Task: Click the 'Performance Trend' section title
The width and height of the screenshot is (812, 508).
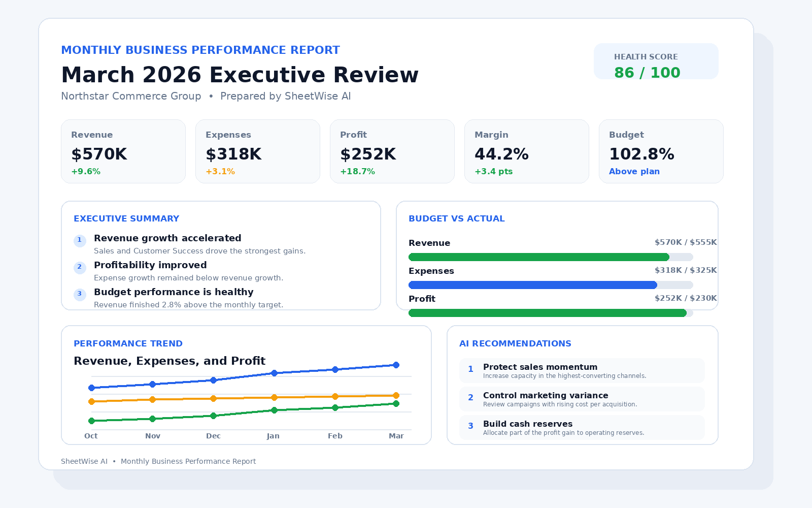Action: coord(128,343)
